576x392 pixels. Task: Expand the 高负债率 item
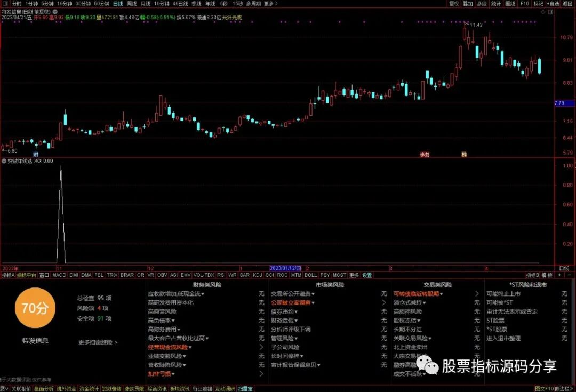click(x=161, y=321)
